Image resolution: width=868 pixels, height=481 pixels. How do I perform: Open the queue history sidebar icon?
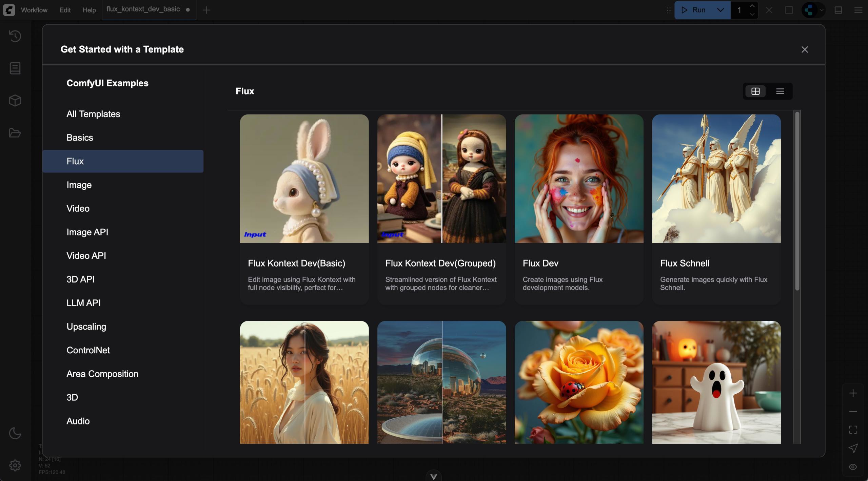15,36
